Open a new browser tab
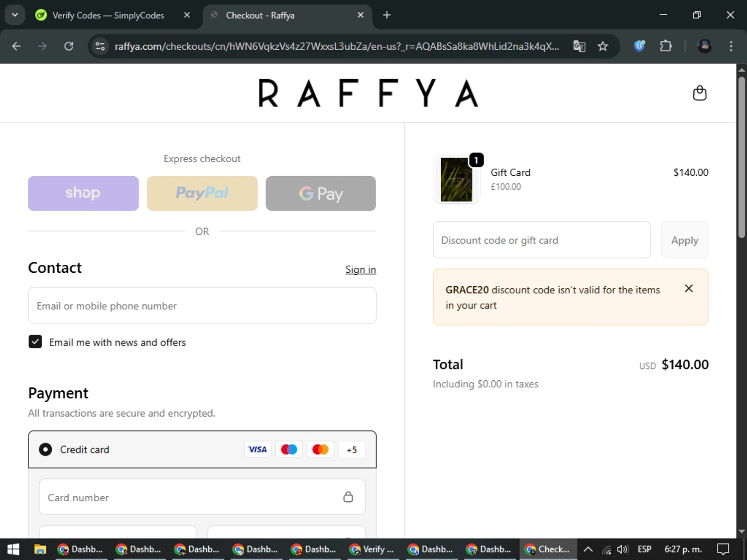The image size is (747, 560). (x=386, y=15)
